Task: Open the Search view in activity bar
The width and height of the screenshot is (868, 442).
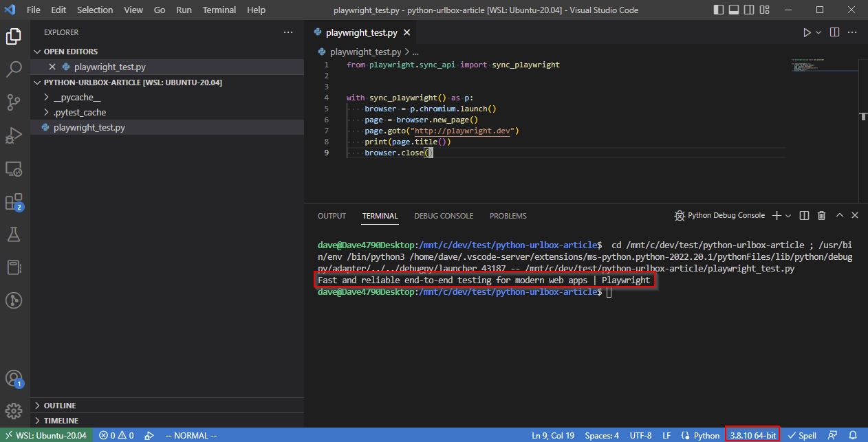Action: [14, 69]
